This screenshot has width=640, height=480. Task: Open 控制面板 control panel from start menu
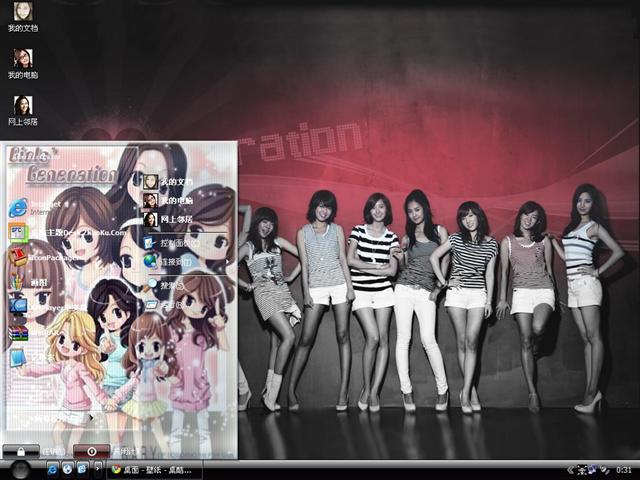(171, 243)
